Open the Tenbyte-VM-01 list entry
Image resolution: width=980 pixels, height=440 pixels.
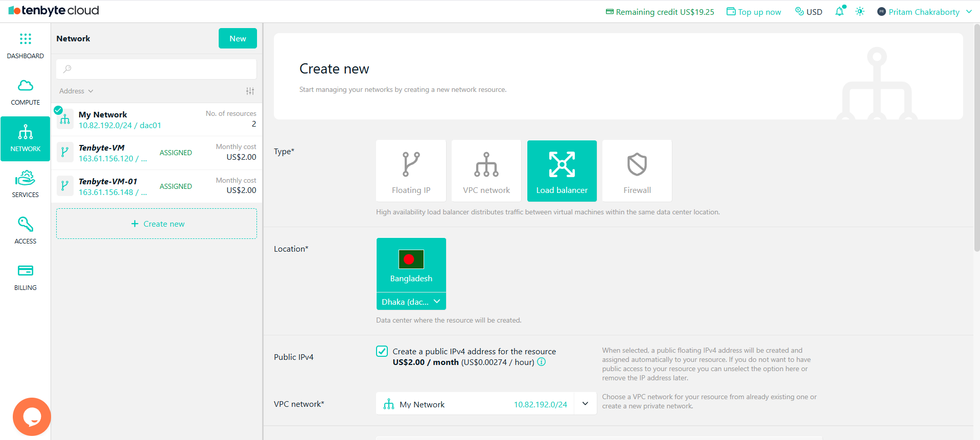(x=156, y=186)
